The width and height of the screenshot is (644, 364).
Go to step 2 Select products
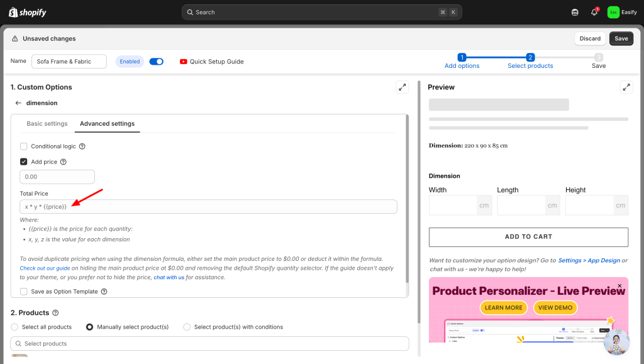(x=530, y=61)
